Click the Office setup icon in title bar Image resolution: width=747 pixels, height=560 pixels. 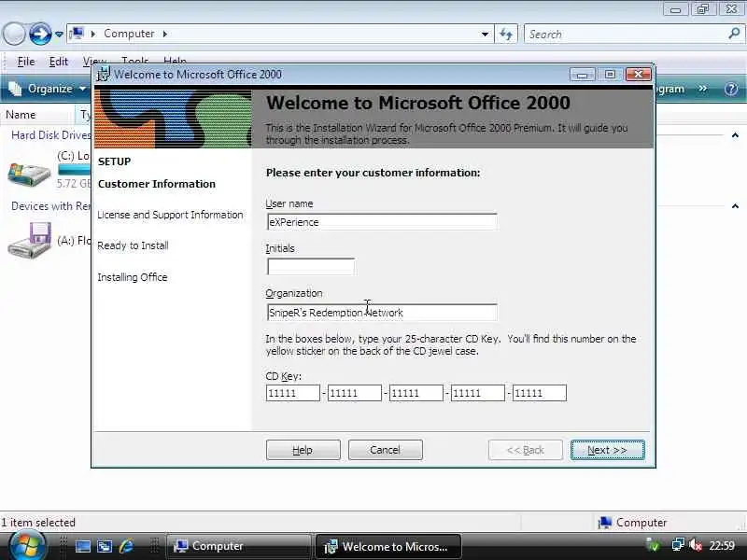(103, 75)
